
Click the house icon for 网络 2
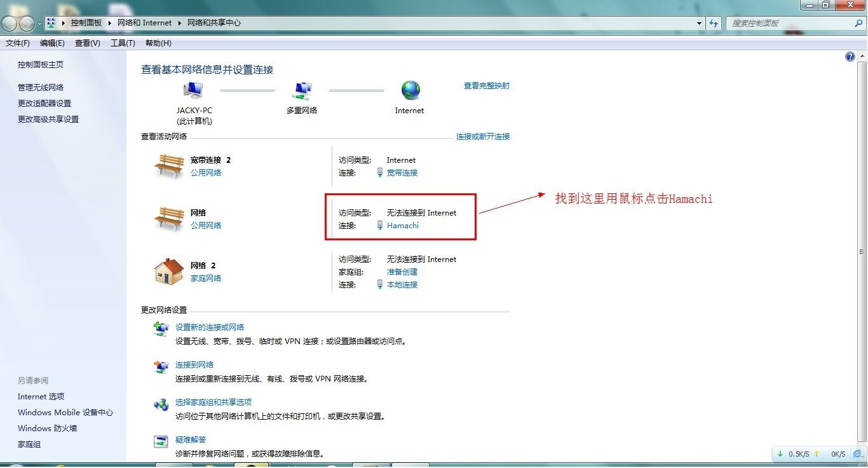pos(168,271)
